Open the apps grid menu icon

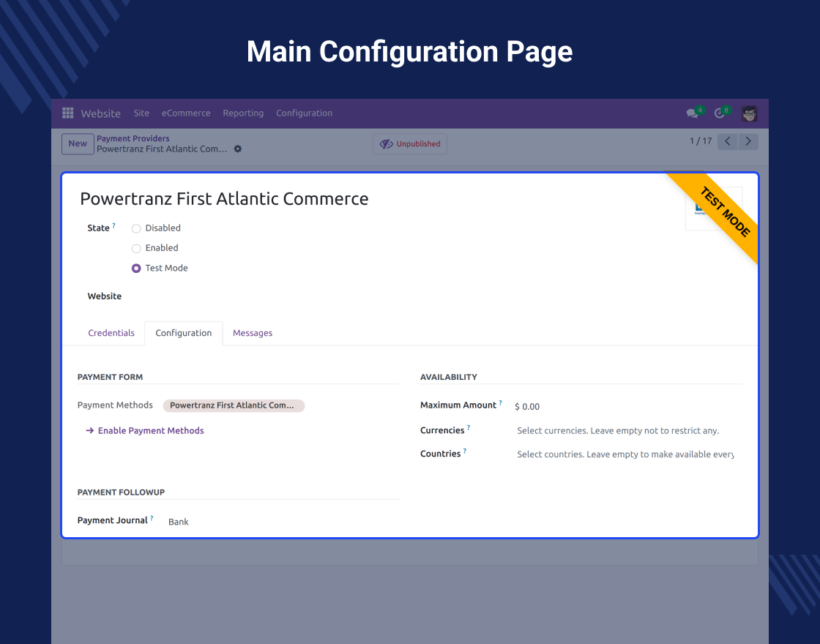[x=68, y=113]
